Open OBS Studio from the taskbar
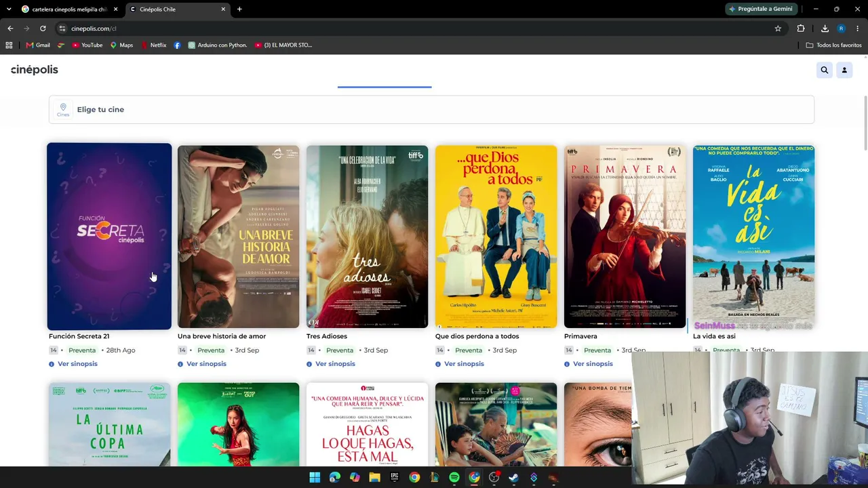Viewport: 868px width, 488px height. pos(494,477)
